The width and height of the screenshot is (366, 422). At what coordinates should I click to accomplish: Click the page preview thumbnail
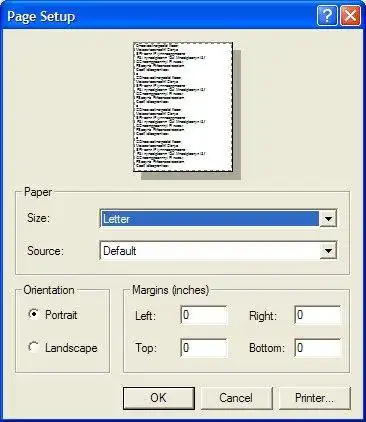coord(183,107)
